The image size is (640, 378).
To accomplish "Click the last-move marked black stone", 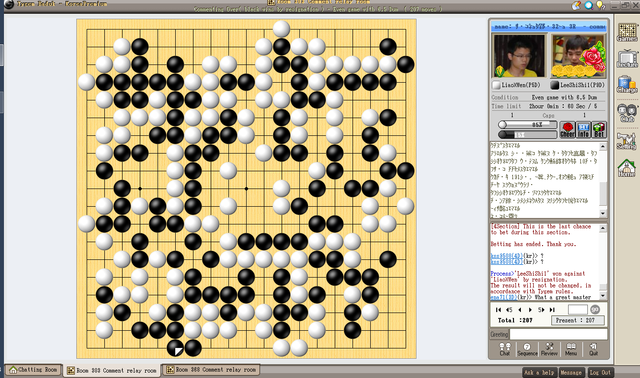I will [175, 348].
